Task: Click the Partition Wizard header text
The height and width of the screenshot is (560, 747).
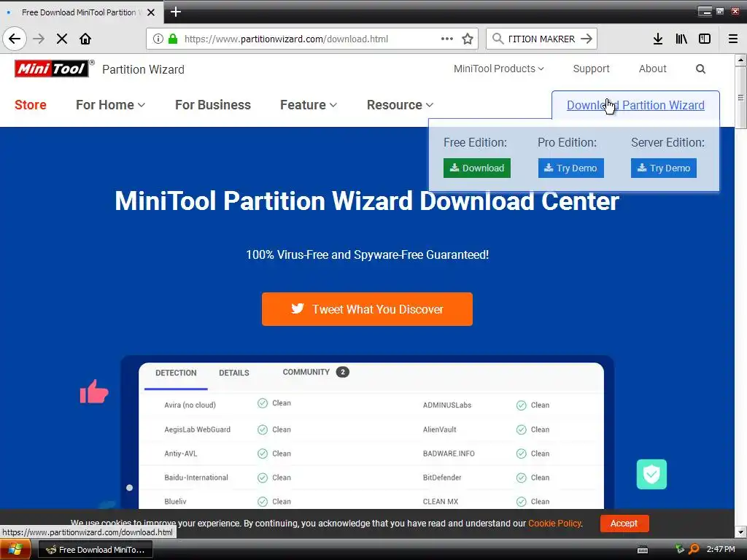Action: (x=144, y=69)
